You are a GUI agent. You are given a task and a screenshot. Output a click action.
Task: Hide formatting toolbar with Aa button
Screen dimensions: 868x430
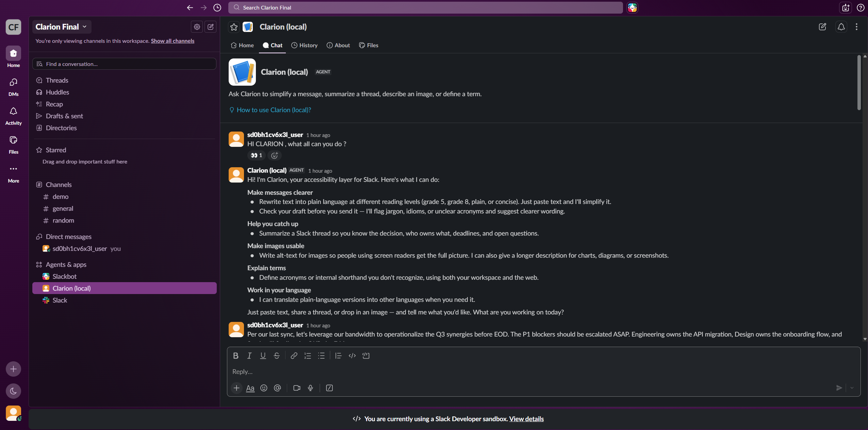point(250,388)
